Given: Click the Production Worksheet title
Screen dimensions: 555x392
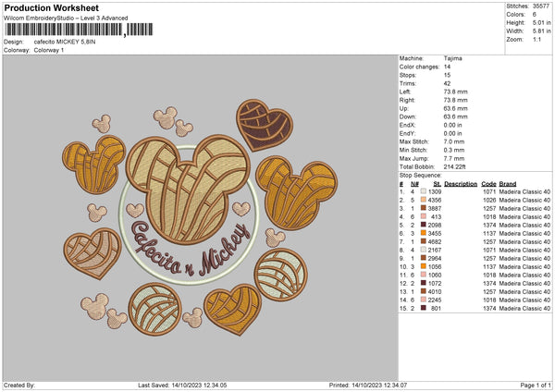Looking at the screenshot, I should pyautogui.click(x=51, y=7).
